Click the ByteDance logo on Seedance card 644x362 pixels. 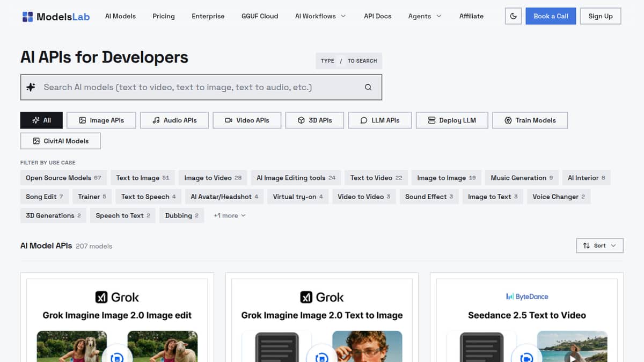point(527,296)
